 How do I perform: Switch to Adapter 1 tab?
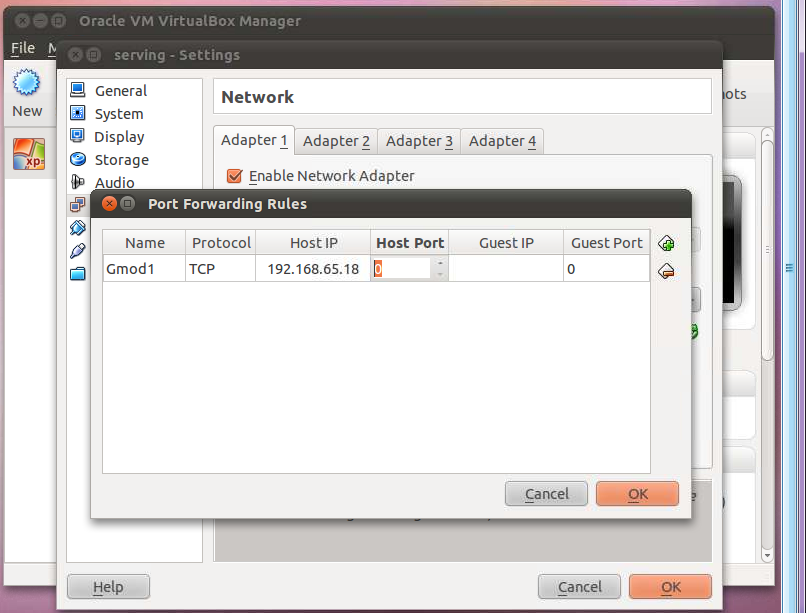click(x=254, y=140)
